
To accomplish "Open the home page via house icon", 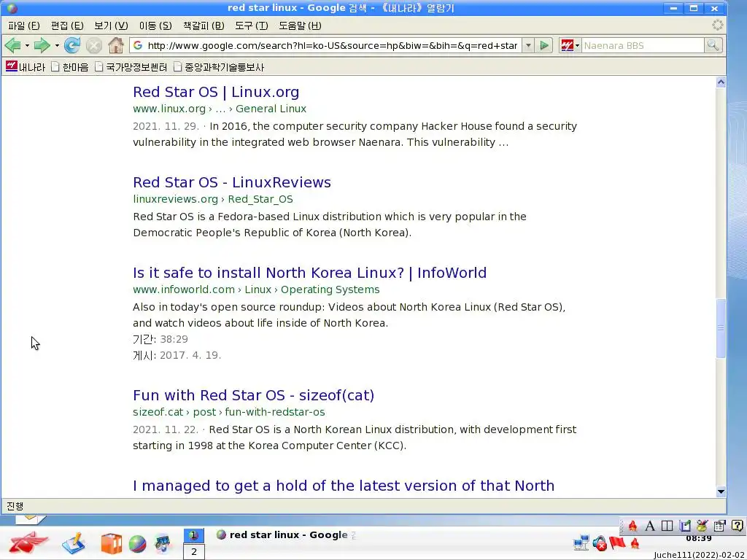I will (115, 46).
